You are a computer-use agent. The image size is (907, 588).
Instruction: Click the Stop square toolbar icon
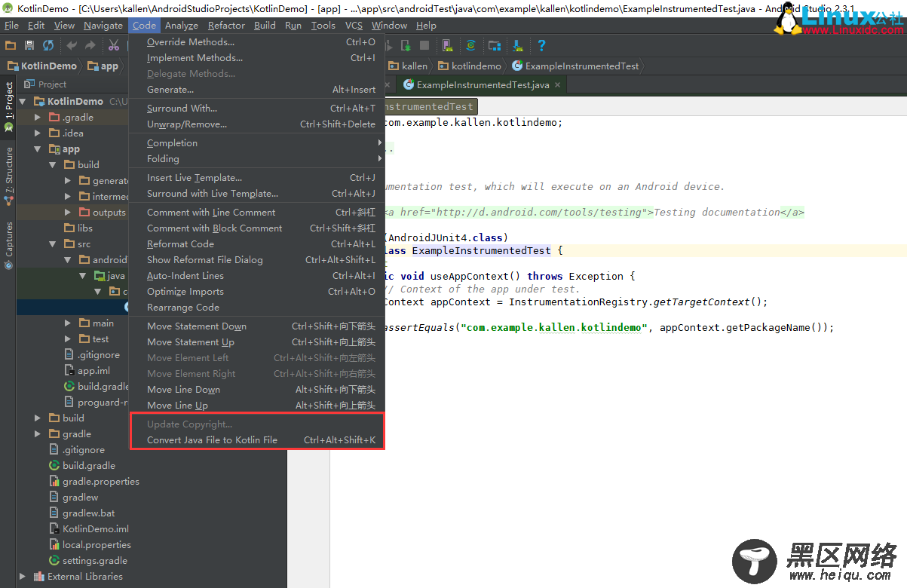click(424, 46)
